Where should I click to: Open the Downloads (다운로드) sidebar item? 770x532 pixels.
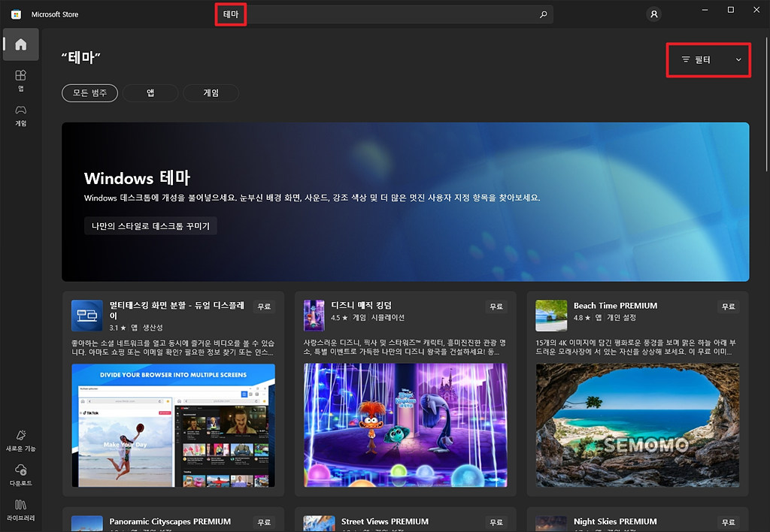20,475
